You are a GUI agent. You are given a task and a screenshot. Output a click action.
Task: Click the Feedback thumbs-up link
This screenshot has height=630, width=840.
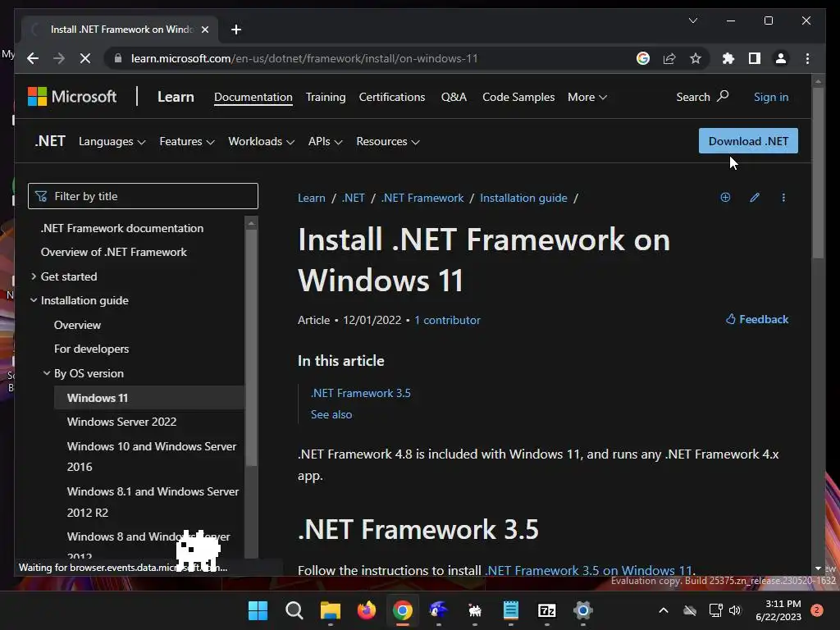757,319
